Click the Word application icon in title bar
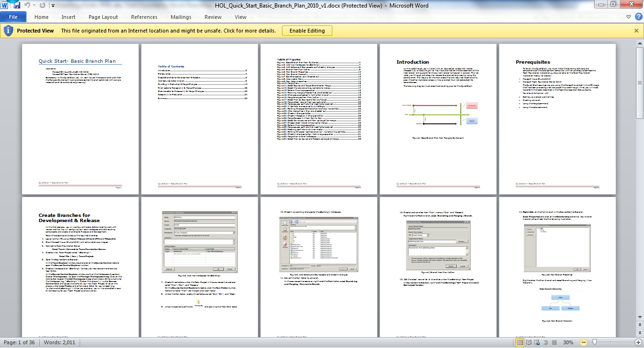Image resolution: width=644 pixels, height=348 pixels. (5, 6)
